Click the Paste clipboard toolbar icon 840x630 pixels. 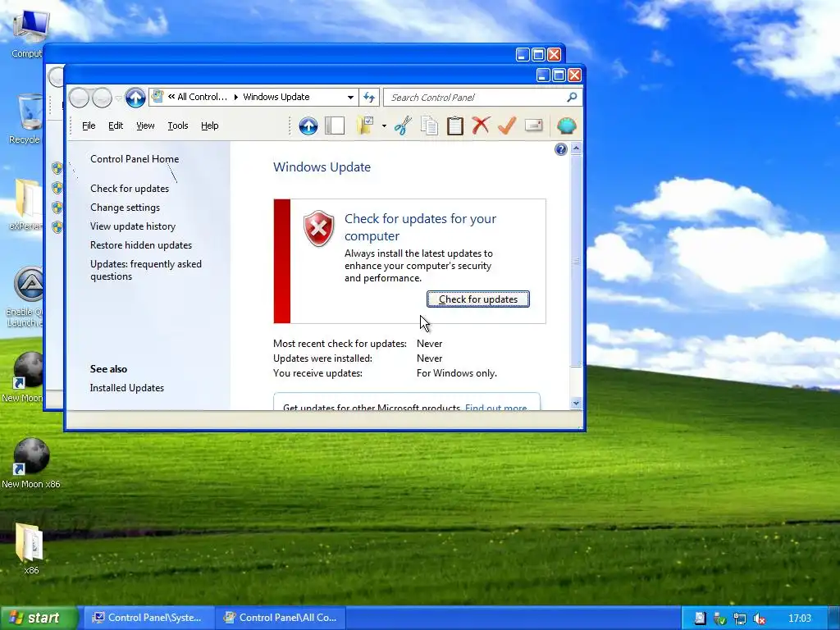pyautogui.click(x=454, y=126)
